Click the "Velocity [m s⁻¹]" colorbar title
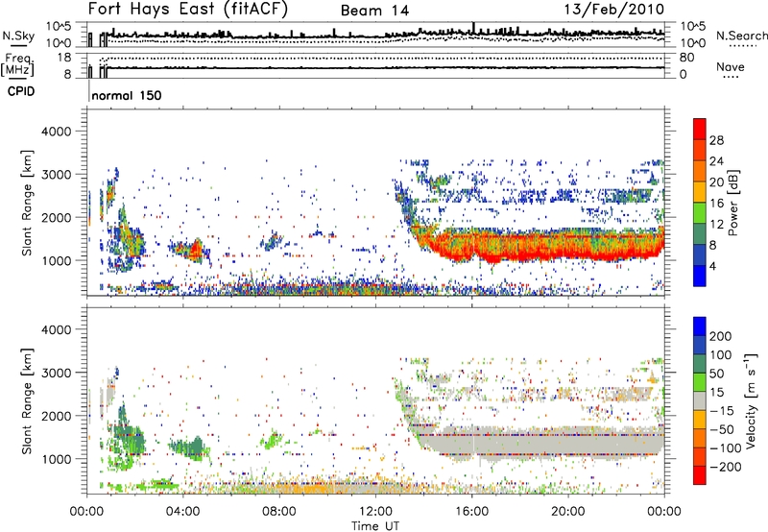This screenshot has width=768, height=532. click(x=751, y=400)
